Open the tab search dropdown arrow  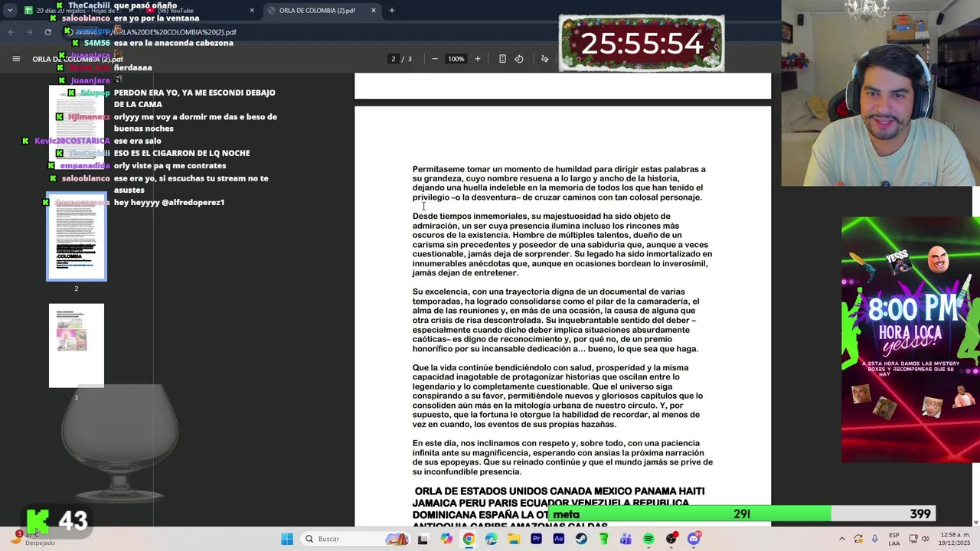[10, 11]
